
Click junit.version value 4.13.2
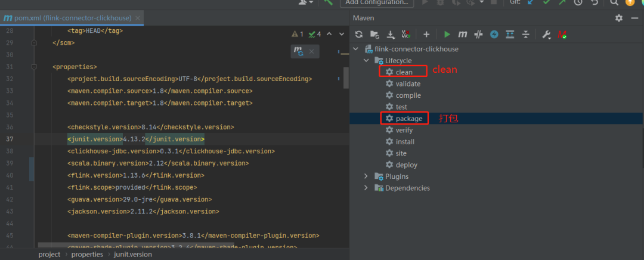tap(134, 139)
